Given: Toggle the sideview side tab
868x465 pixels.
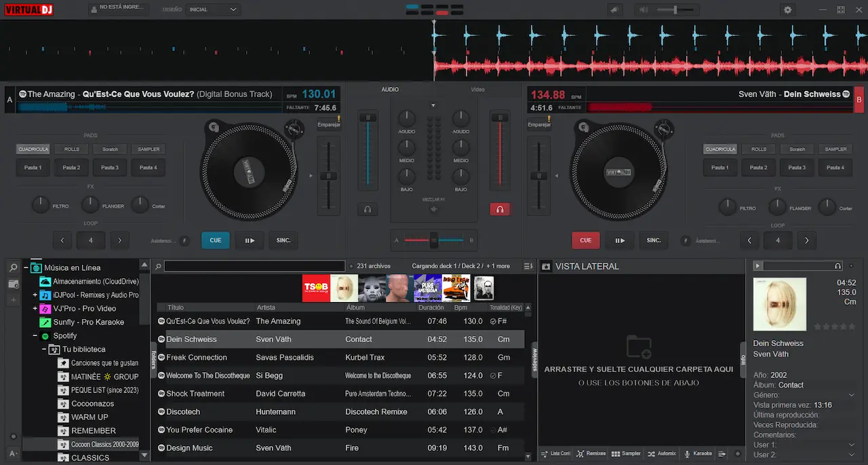Looking at the screenshot, I should 534,359.
